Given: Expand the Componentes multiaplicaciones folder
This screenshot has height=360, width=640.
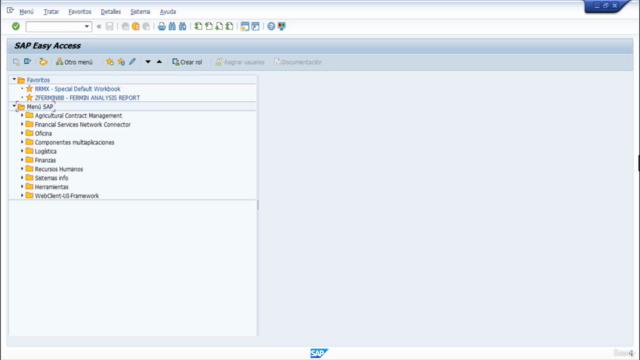Looking at the screenshot, I should (x=22, y=142).
